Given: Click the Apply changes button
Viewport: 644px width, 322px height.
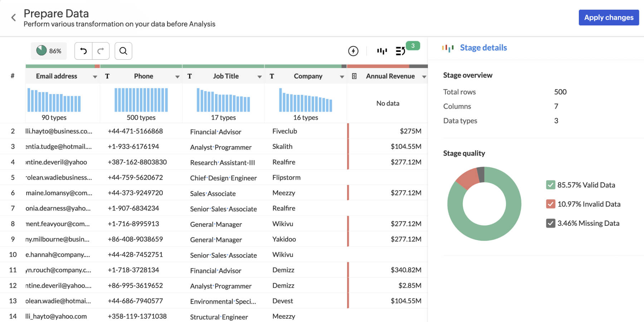Looking at the screenshot, I should (609, 18).
